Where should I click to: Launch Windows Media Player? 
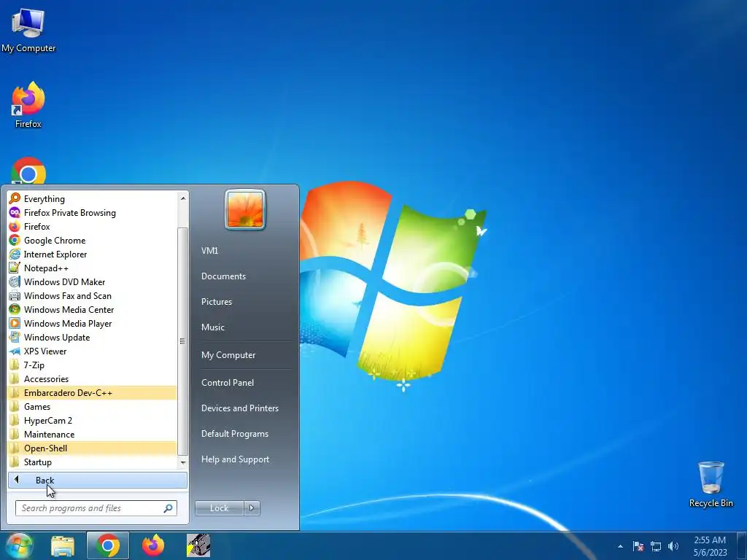click(x=92, y=323)
